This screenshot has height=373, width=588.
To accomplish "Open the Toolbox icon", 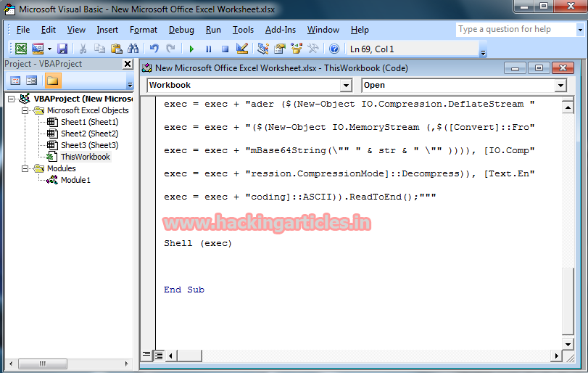I will click(x=312, y=49).
